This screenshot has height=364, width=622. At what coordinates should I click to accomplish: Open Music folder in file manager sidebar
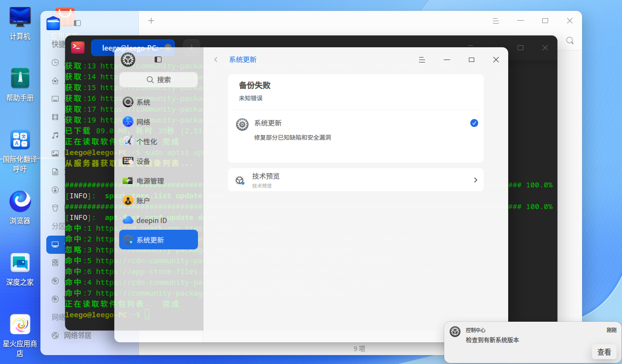[55, 135]
